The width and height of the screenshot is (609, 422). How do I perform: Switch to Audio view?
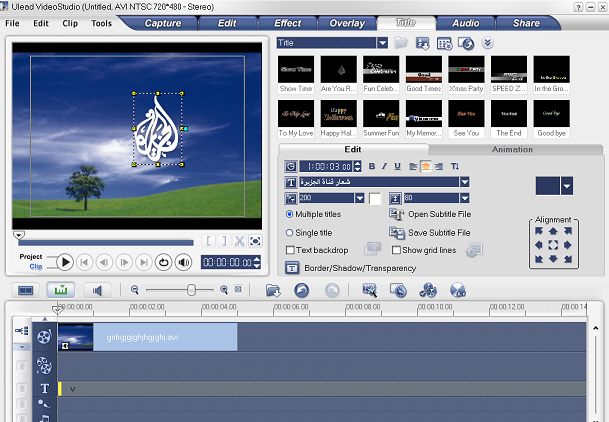click(97, 290)
